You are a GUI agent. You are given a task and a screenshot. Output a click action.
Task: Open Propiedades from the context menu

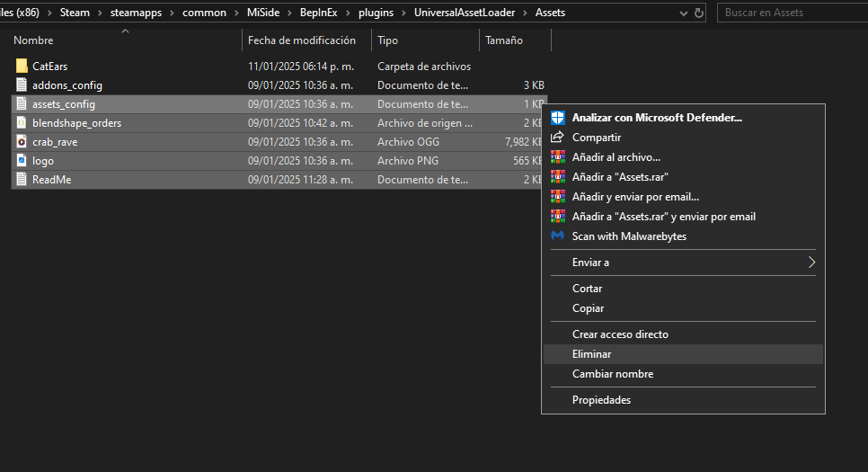[x=601, y=400]
